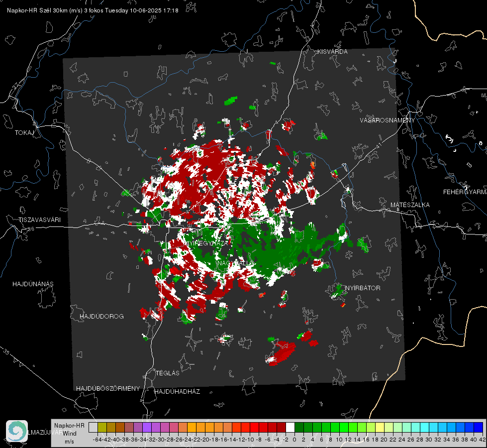Image resolution: width=487 pixels, height=448 pixels.
Task: Click the TÉGLÁS town label
Action: click(168, 373)
